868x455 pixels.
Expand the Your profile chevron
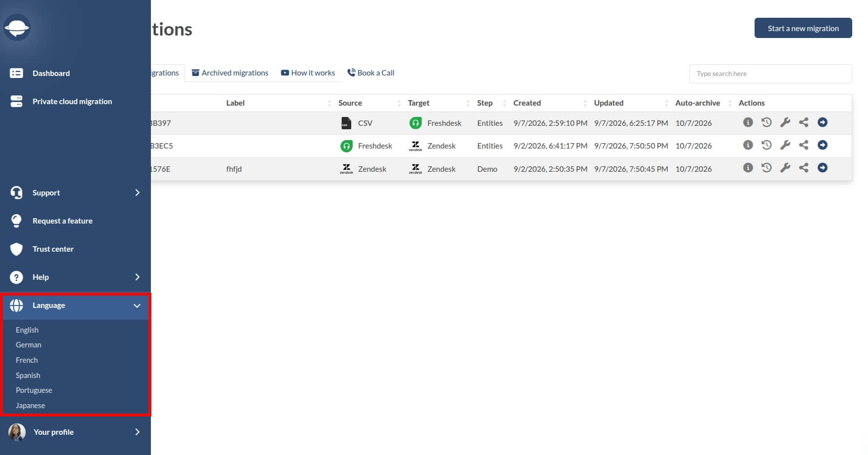138,432
